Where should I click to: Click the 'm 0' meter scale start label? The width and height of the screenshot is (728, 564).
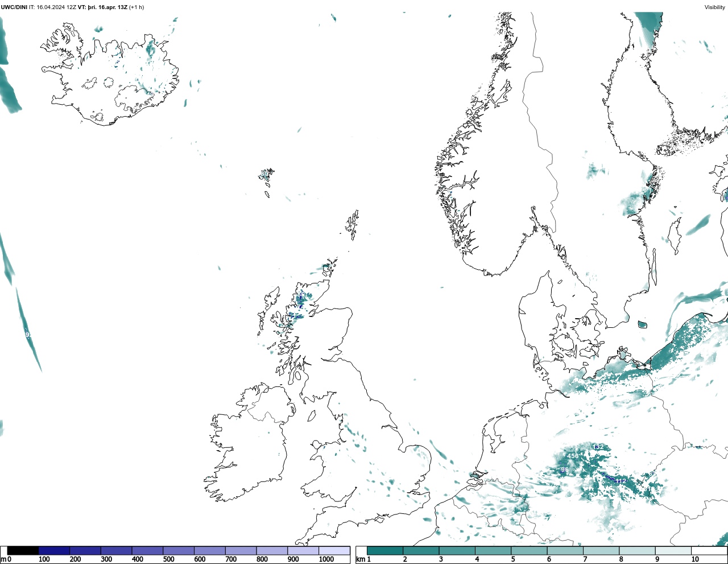[x=6, y=559]
